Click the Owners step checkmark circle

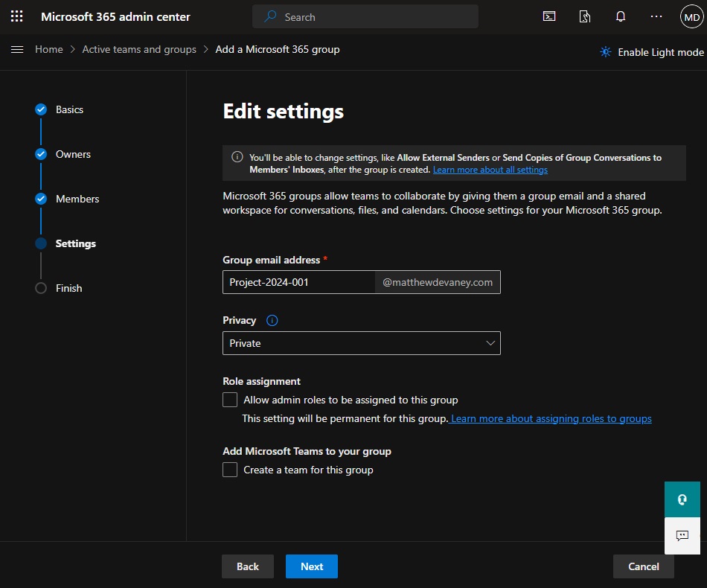(x=41, y=154)
